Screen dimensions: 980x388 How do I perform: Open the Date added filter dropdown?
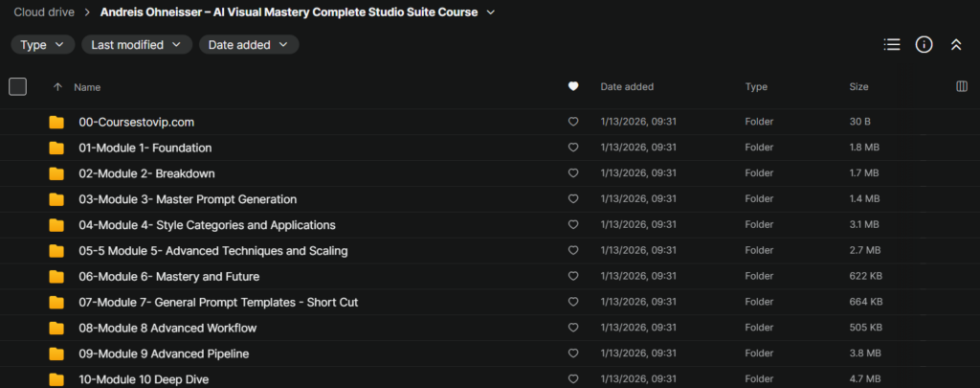click(249, 44)
